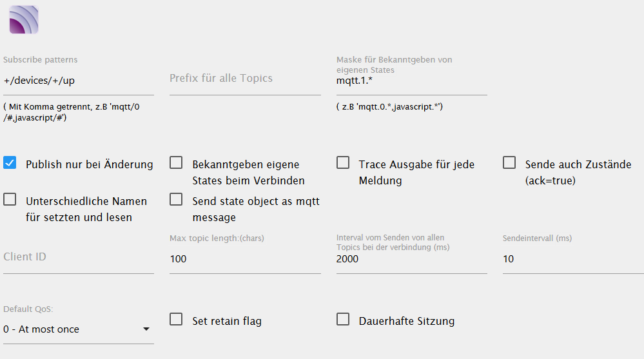Click the send-all-topics interval field showing 2000
Viewport: 644px width, 359px height.
(x=411, y=259)
